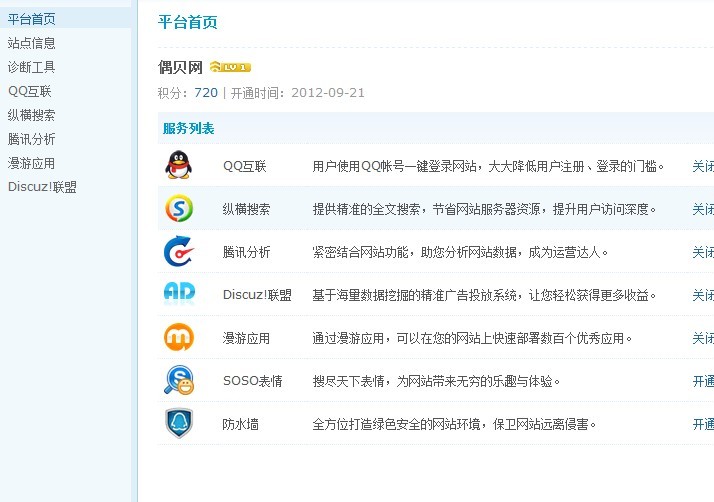Click the QQ penguin icon
Image resolution: width=714 pixels, height=502 pixels.
pyautogui.click(x=178, y=165)
